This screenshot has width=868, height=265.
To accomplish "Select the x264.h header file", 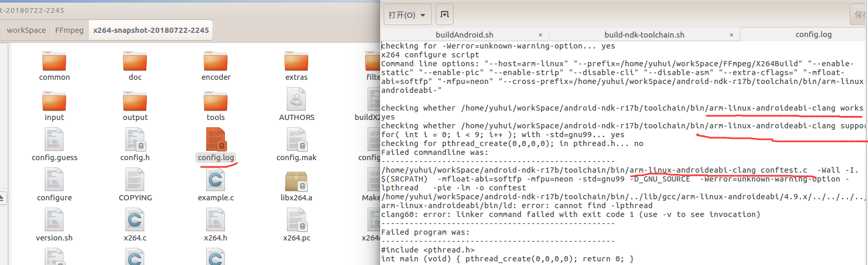I will pyautogui.click(x=216, y=220).
